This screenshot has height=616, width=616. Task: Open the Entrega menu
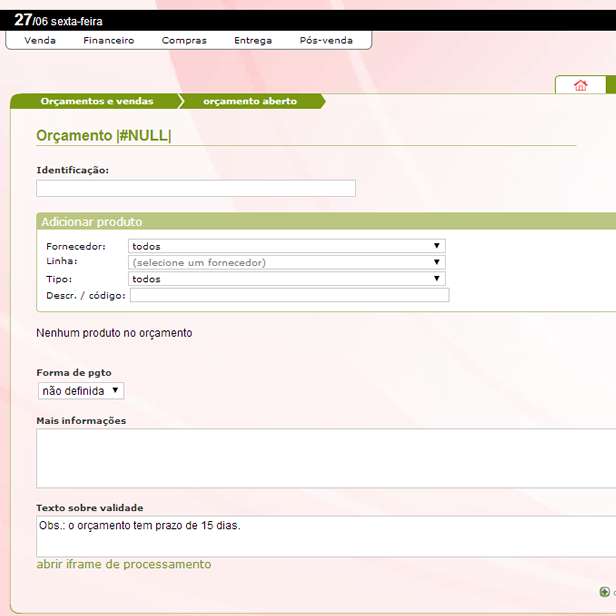point(253,41)
